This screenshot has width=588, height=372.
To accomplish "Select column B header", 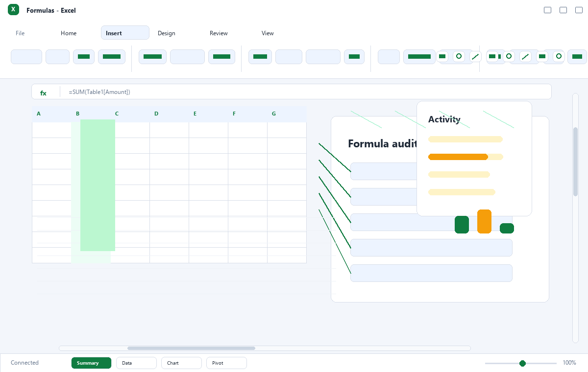I will [x=77, y=114].
